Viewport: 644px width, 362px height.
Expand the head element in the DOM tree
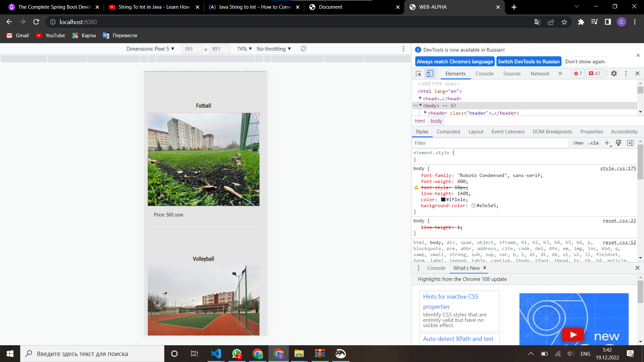(420, 98)
